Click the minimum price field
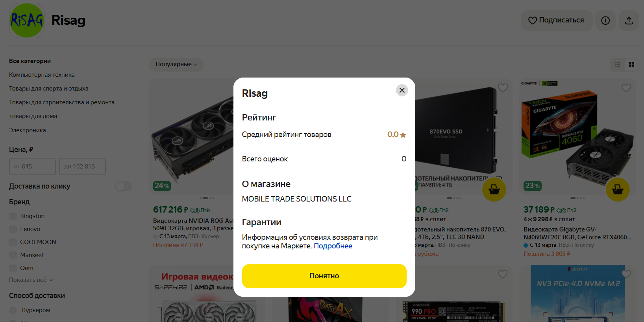The height and width of the screenshot is (322, 644). click(32, 167)
